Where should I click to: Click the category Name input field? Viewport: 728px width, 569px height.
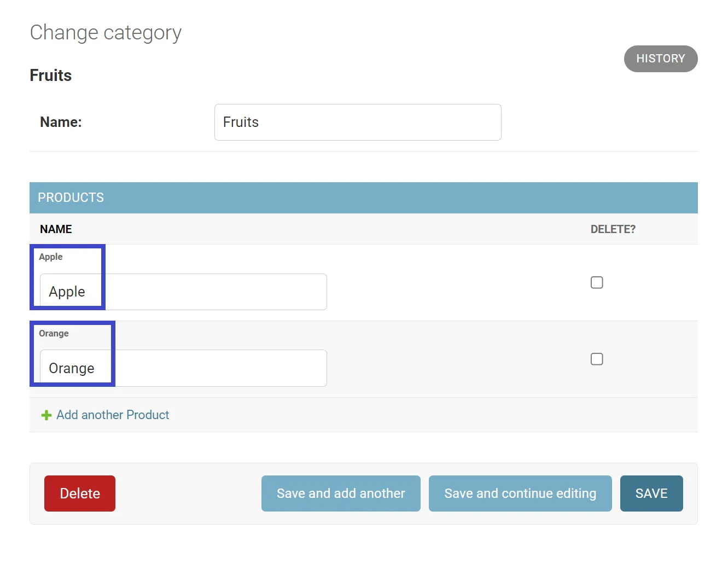pyautogui.click(x=358, y=123)
